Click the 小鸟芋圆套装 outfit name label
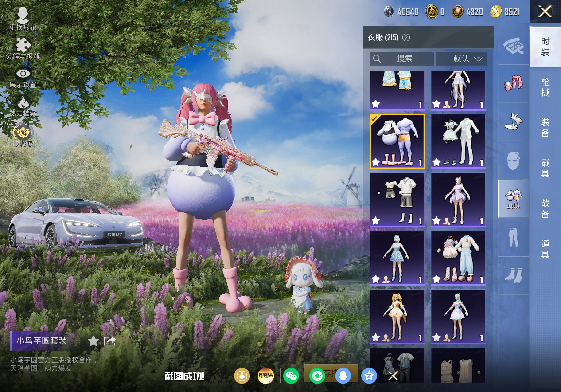Viewport: 561px width, 392px height. pyautogui.click(x=42, y=341)
